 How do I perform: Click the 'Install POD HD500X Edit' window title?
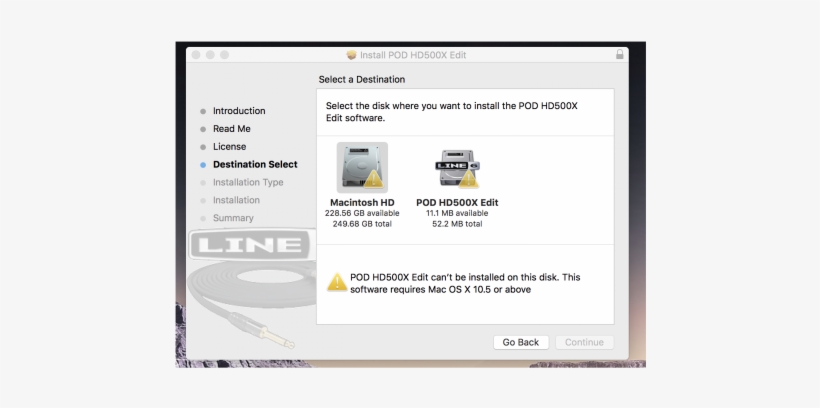click(413, 55)
